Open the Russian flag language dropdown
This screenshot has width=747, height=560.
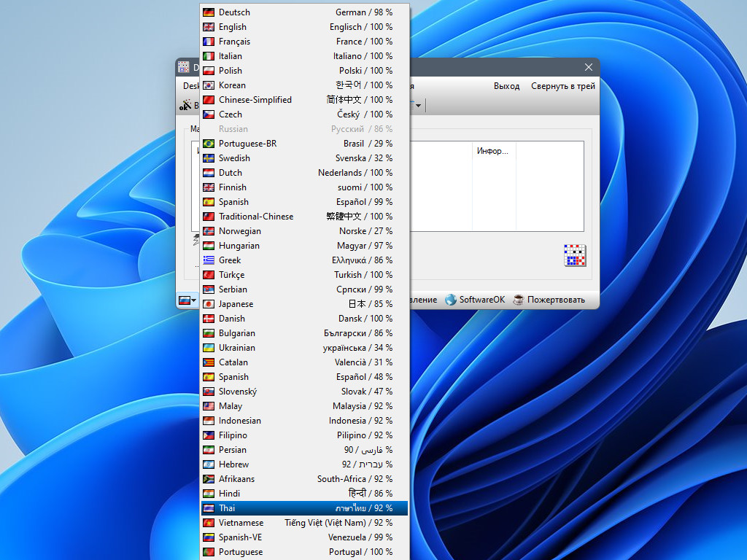click(187, 300)
